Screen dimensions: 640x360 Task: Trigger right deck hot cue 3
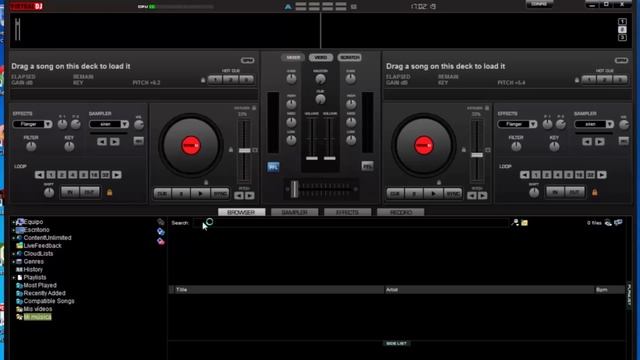[620, 80]
